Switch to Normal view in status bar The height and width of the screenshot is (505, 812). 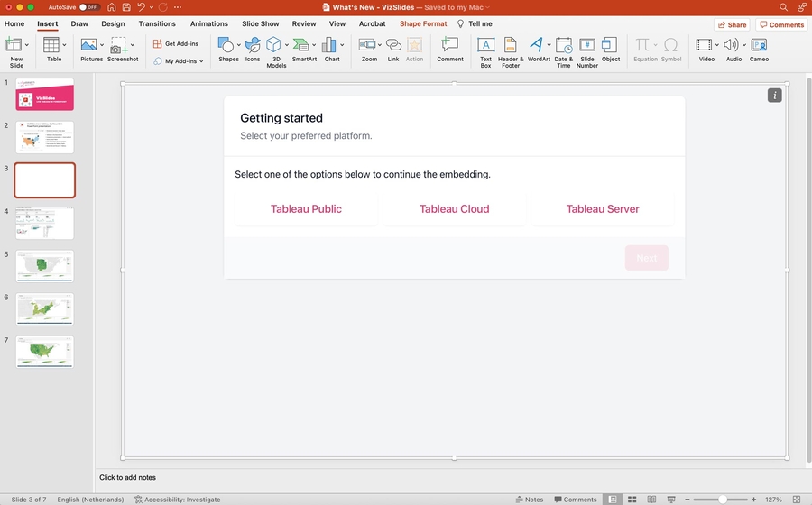pos(613,499)
